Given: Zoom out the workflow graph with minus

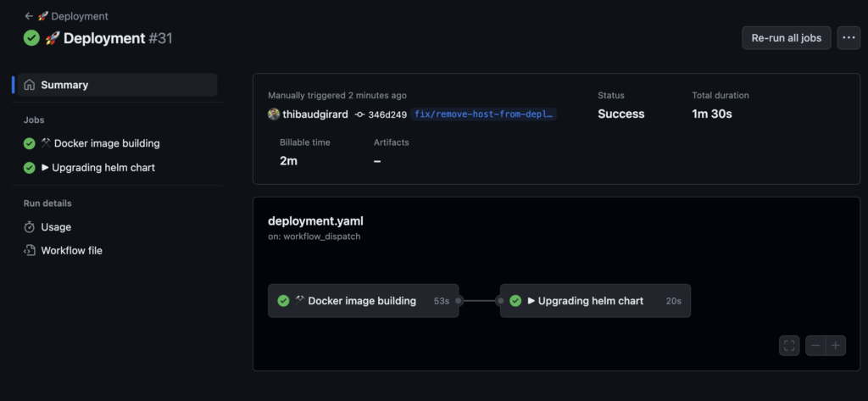Looking at the screenshot, I should click(815, 345).
